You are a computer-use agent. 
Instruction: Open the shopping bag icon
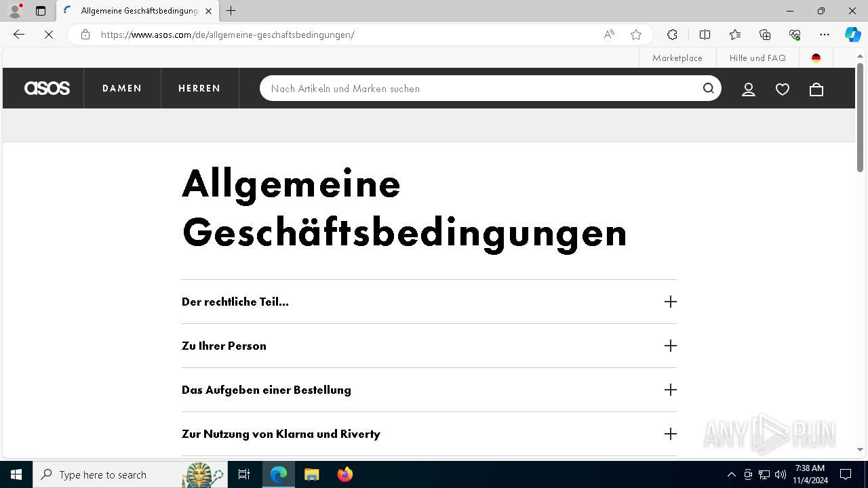point(816,89)
